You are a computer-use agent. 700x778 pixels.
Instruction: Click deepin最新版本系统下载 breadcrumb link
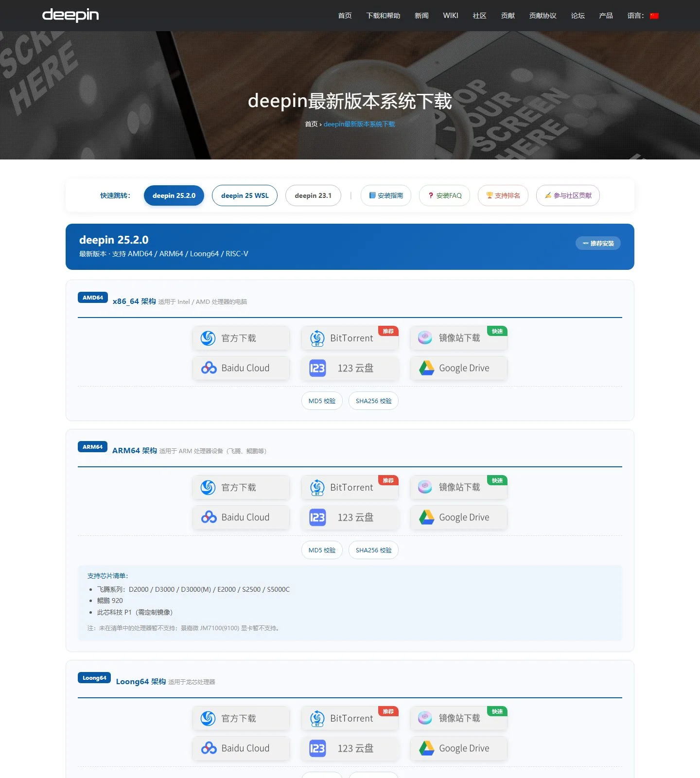359,124
